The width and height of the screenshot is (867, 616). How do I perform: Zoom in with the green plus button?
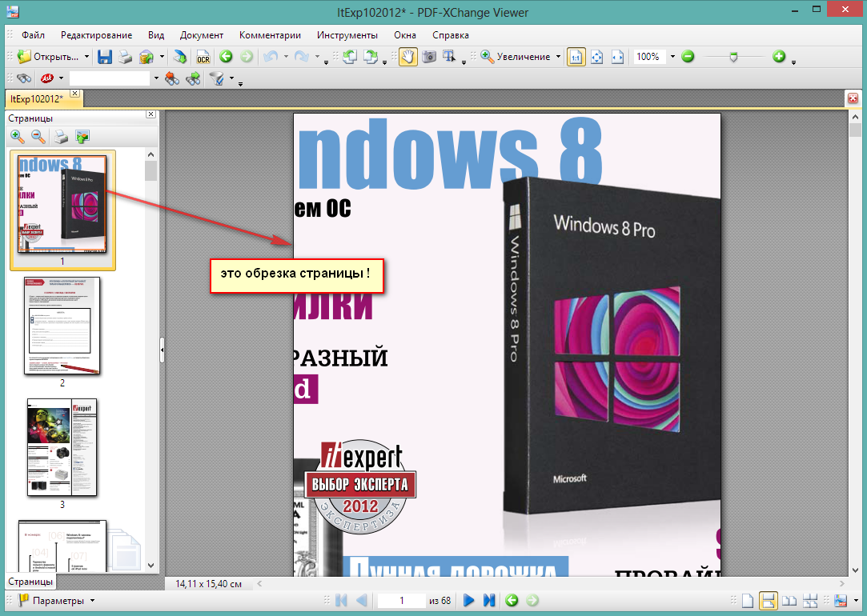point(779,56)
